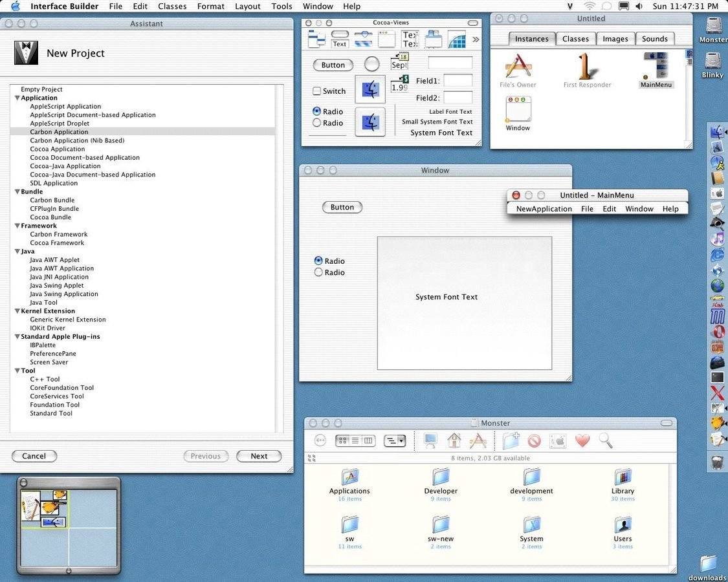This screenshot has height=582, width=728.
Task: Select the bottom Radio in design Window
Action: point(318,272)
